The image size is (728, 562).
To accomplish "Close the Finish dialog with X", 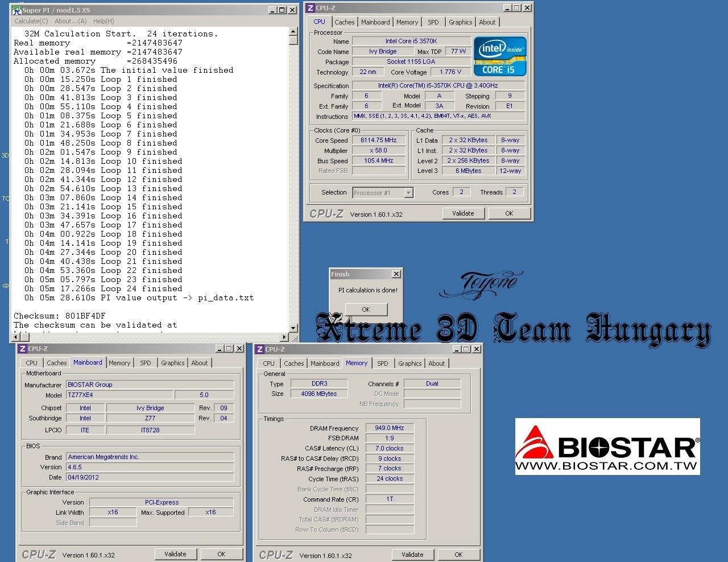I will [396, 274].
